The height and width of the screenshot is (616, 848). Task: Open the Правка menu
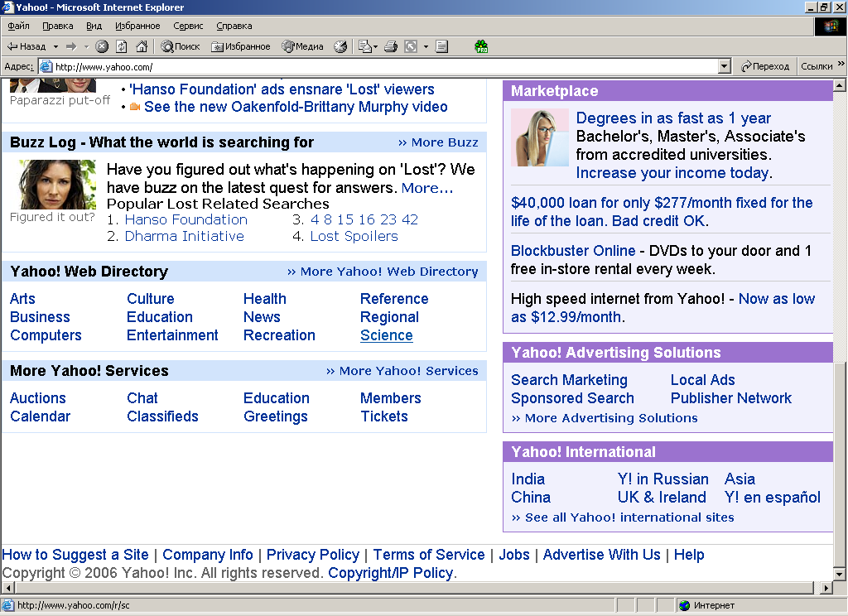[58, 26]
